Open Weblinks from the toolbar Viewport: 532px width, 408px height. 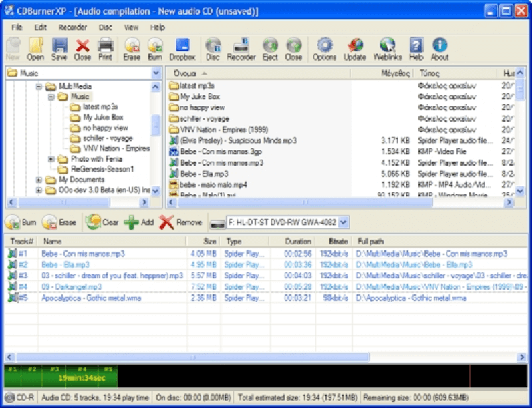[388, 49]
